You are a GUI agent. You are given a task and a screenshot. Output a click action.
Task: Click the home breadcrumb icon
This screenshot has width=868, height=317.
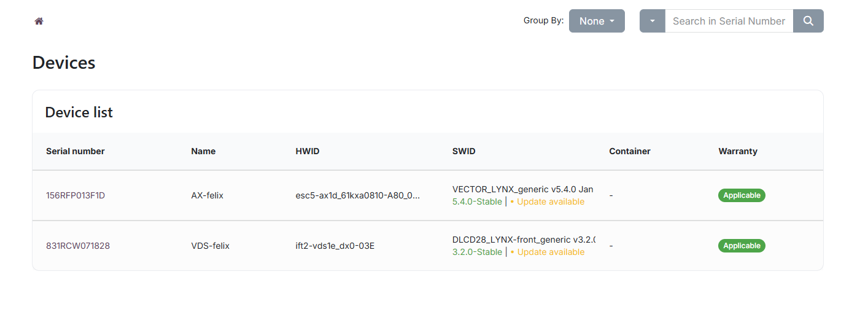[39, 21]
